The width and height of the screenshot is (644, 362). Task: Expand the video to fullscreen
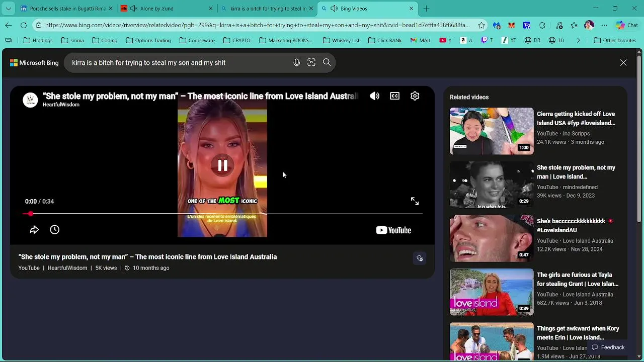(x=415, y=201)
